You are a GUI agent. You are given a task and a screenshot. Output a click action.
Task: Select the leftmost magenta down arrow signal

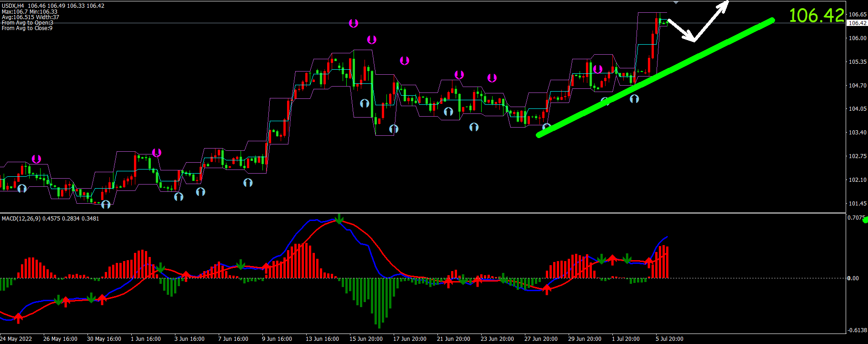click(36, 159)
